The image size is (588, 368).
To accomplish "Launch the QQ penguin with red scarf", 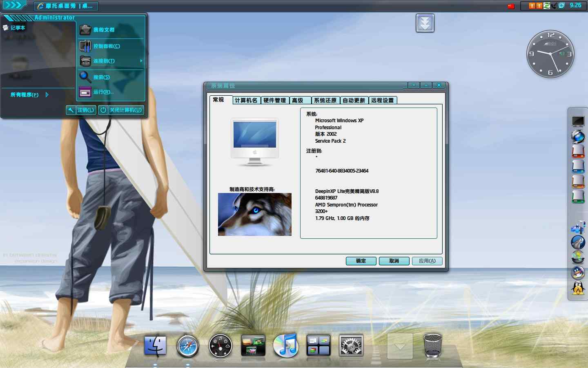I will tap(578, 272).
